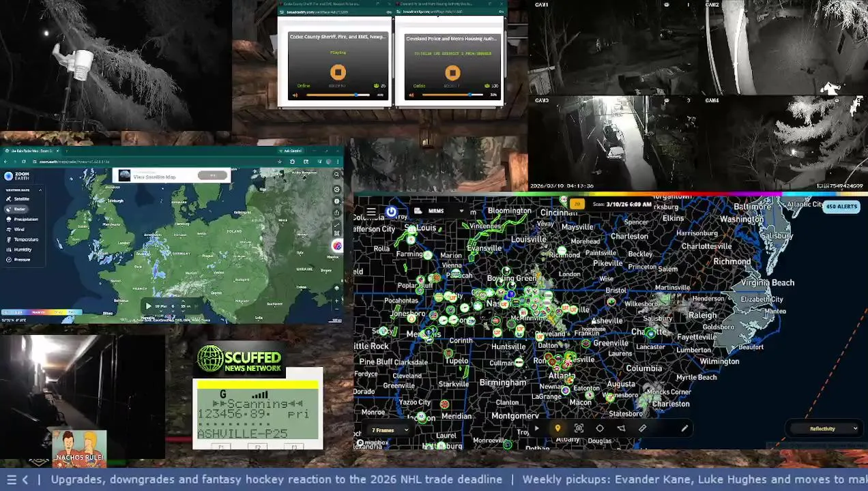Stop the Cleveland Police scanner playback

[x=452, y=72]
